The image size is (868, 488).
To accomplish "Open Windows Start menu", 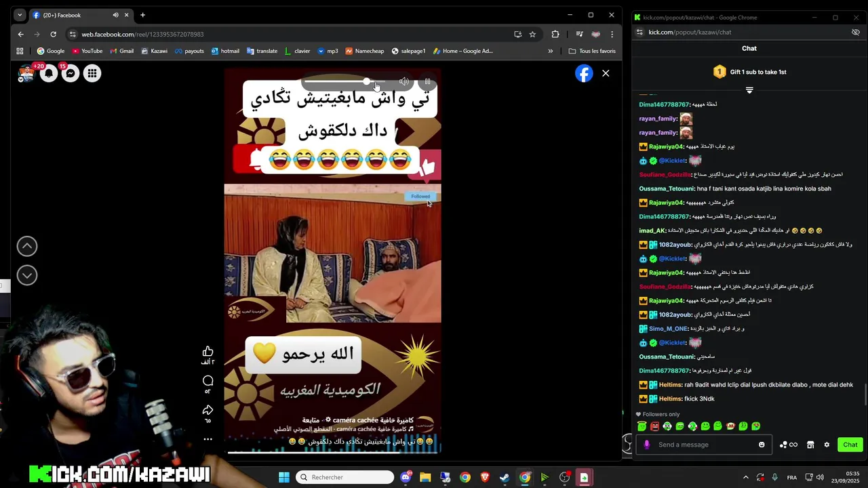I will pos(284,477).
